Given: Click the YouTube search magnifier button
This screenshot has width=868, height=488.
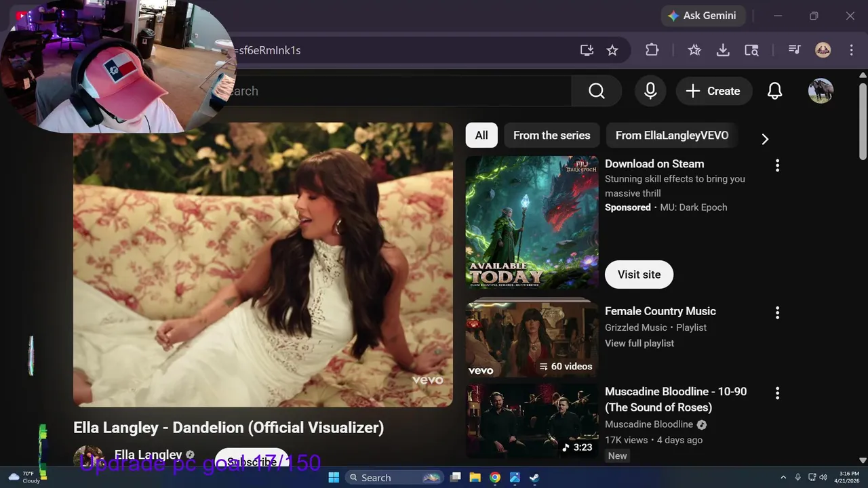Looking at the screenshot, I should coord(597,91).
